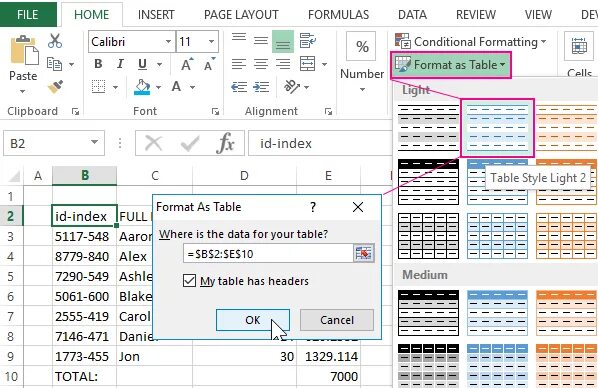Apply Underline formatting
598x388 pixels.
coord(142,64)
